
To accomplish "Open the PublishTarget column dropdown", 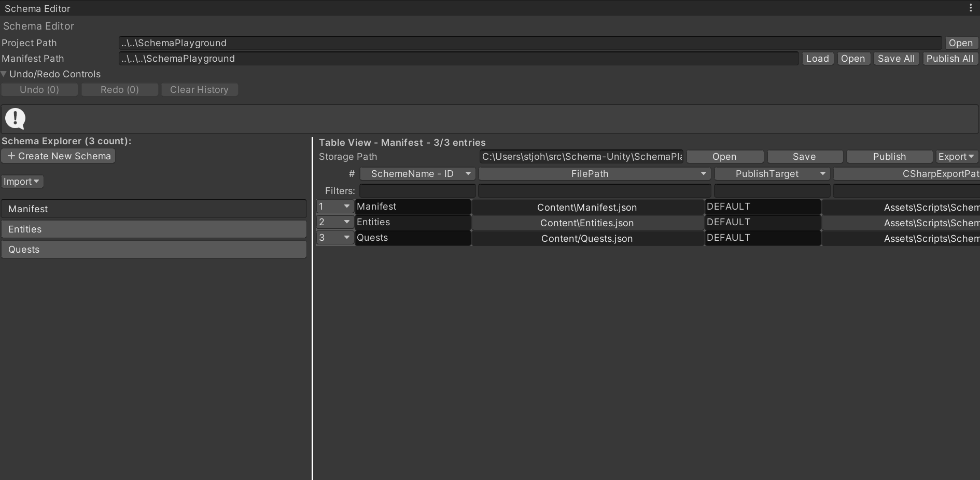I will (x=823, y=174).
